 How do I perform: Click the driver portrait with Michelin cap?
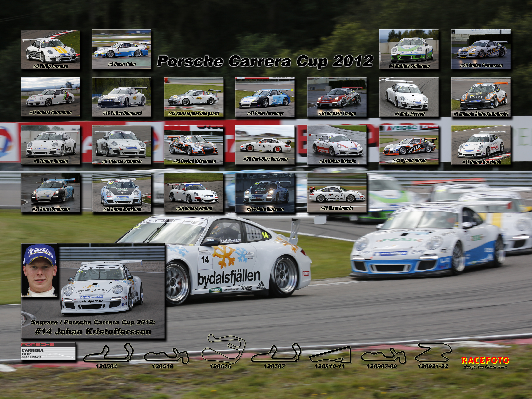coord(40,271)
